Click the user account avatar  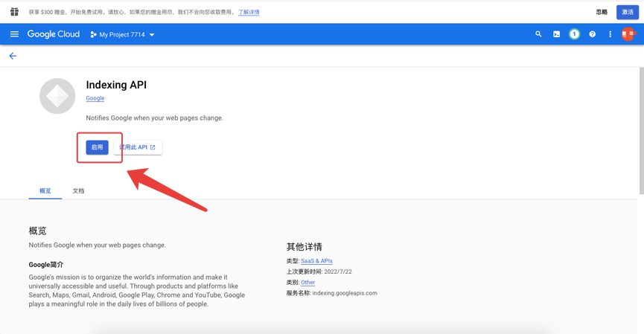tap(628, 34)
